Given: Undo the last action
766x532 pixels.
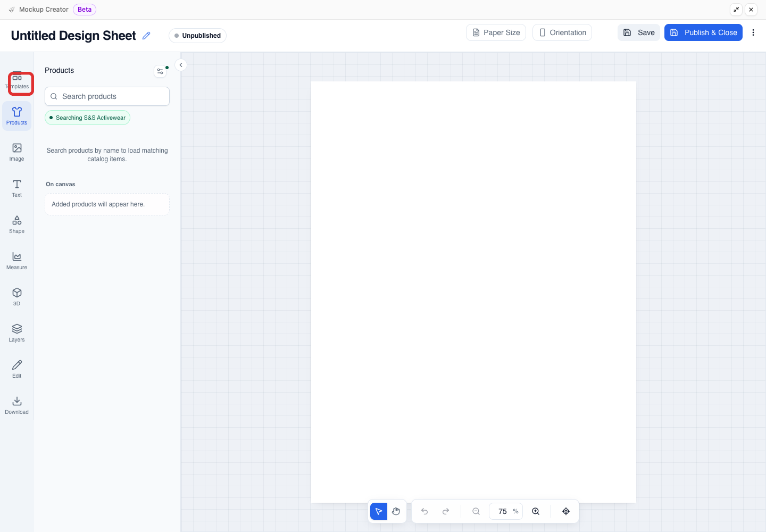Looking at the screenshot, I should 424,511.
